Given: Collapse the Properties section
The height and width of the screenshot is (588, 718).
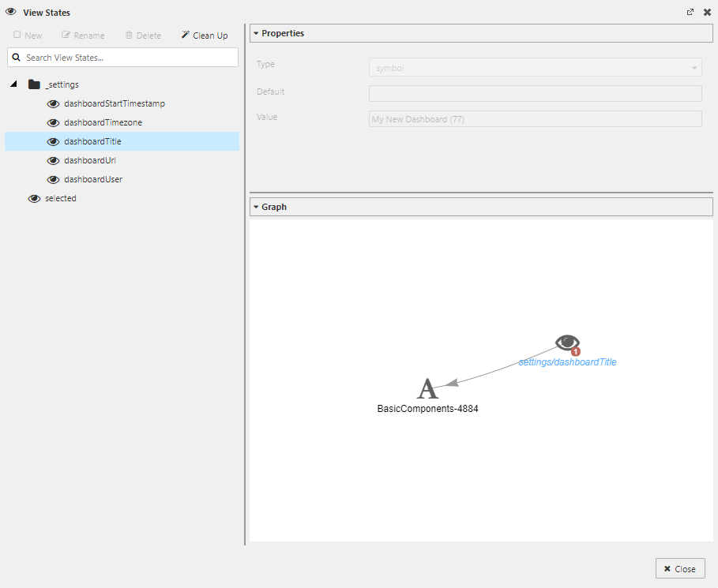Looking at the screenshot, I should (257, 33).
